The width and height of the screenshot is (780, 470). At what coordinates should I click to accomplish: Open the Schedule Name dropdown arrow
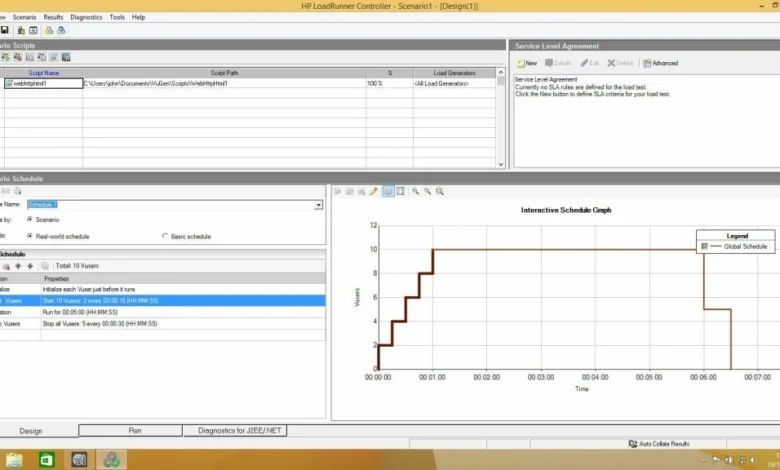coord(318,205)
